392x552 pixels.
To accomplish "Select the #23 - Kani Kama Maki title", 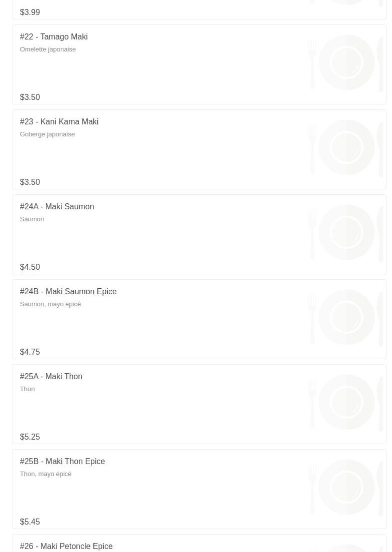I will click(x=59, y=122).
